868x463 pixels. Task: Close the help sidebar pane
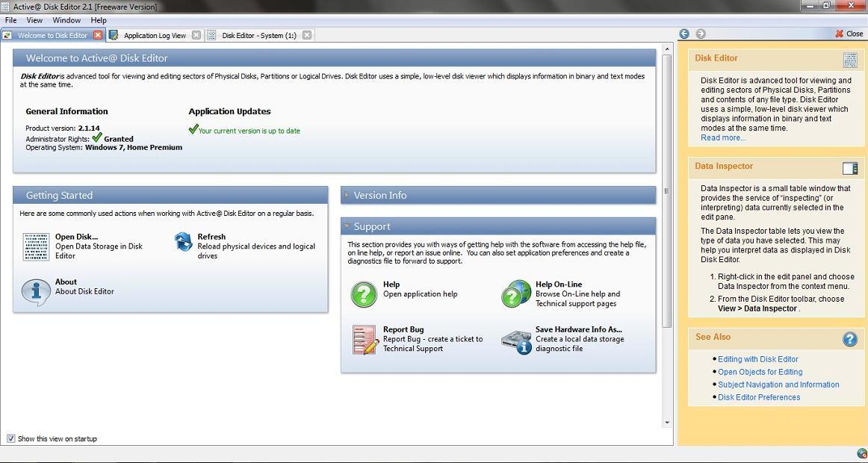(849, 34)
